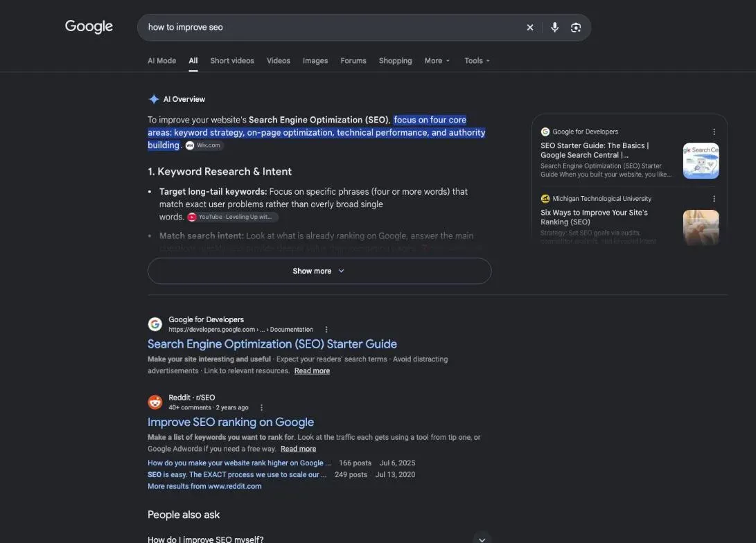Open the SEO Starter Guide thumbnail
The image size is (756, 543).
coord(701,161)
